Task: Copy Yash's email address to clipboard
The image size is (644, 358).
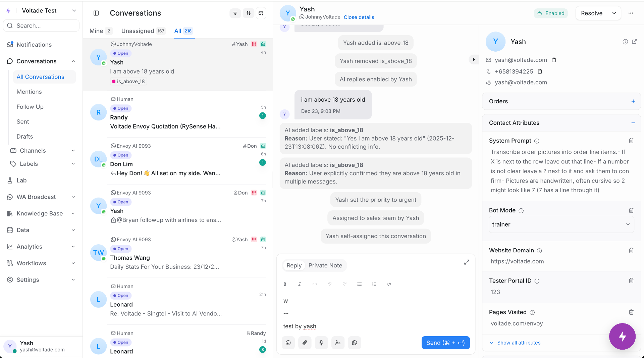Action: point(554,60)
